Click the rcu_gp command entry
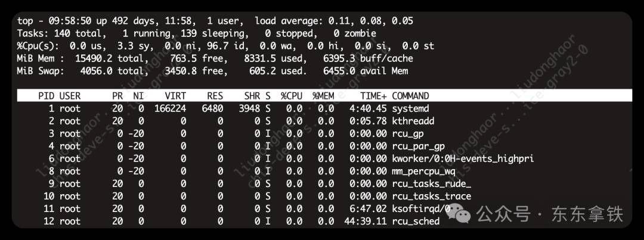This screenshot has height=240, width=644. 408,134
